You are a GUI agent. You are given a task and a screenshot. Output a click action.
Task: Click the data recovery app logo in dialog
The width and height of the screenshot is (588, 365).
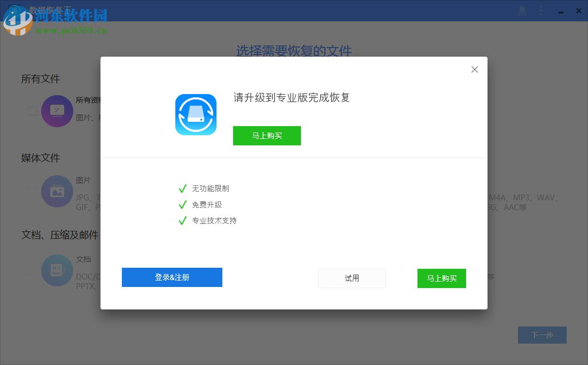point(196,114)
